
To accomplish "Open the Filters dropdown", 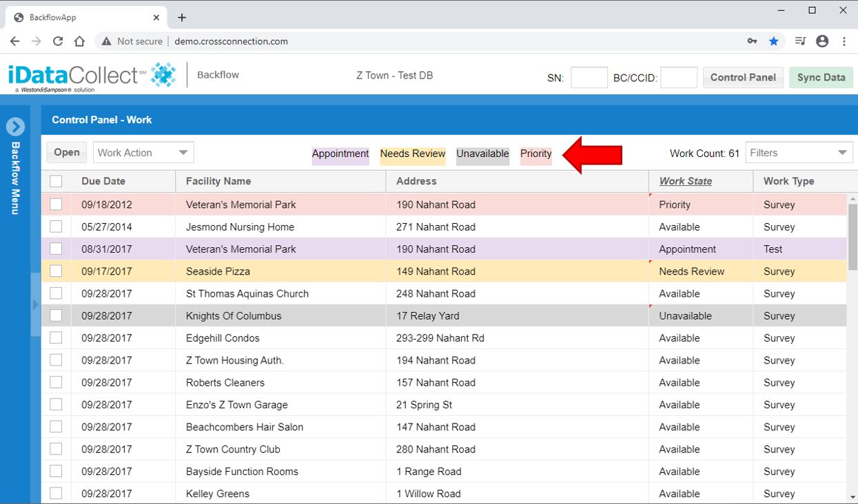I will coord(799,153).
